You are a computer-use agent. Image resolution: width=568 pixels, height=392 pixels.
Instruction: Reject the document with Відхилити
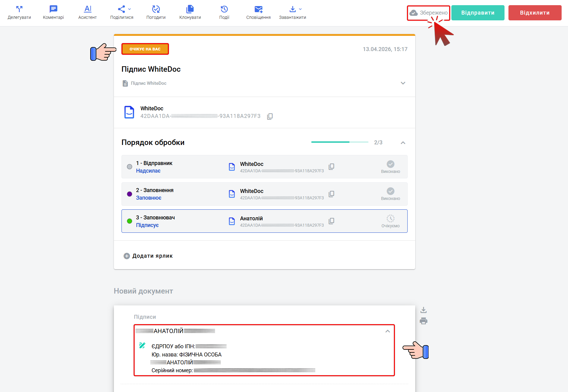pos(535,13)
